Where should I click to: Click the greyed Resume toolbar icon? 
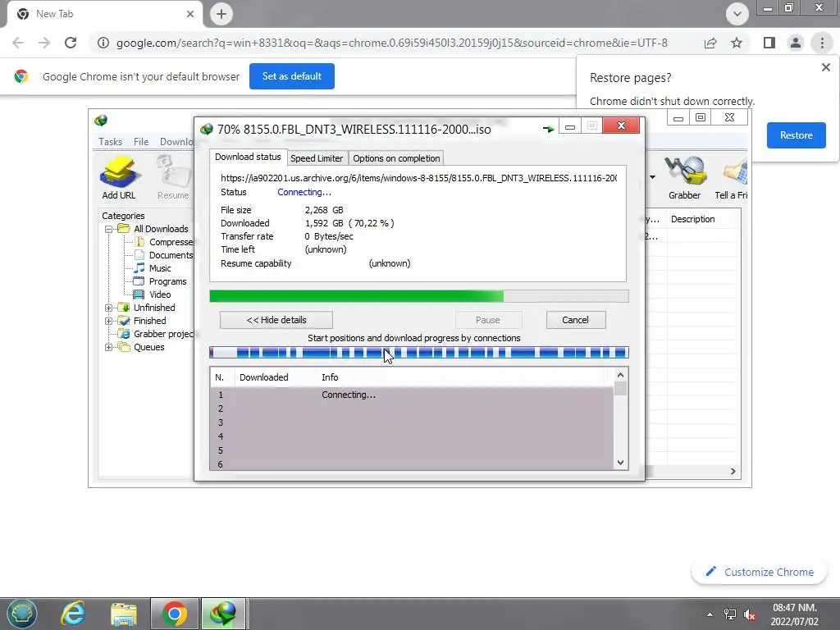coord(173,177)
